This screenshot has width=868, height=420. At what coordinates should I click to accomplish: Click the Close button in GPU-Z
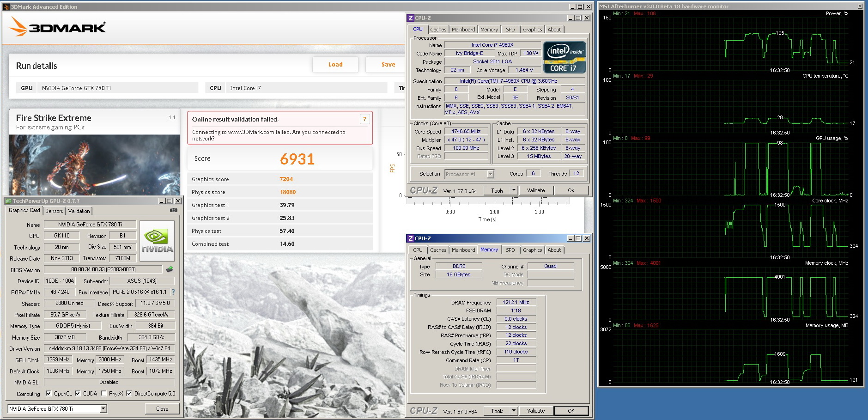[162, 409]
